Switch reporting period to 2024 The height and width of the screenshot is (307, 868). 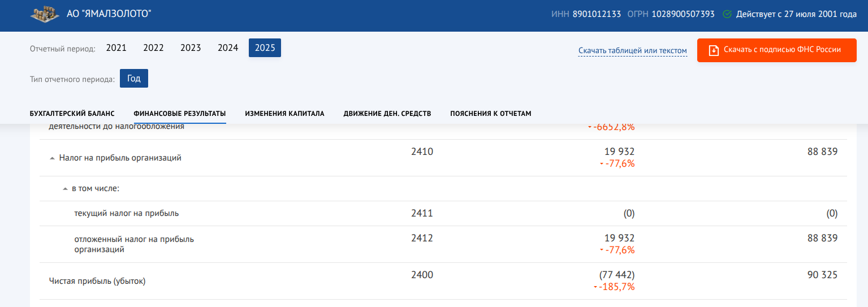point(228,48)
